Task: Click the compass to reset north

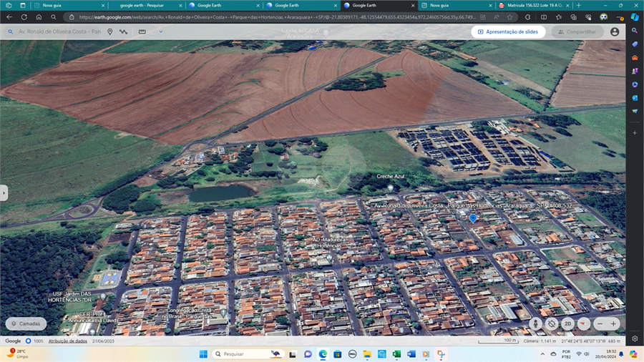Action: click(x=585, y=323)
